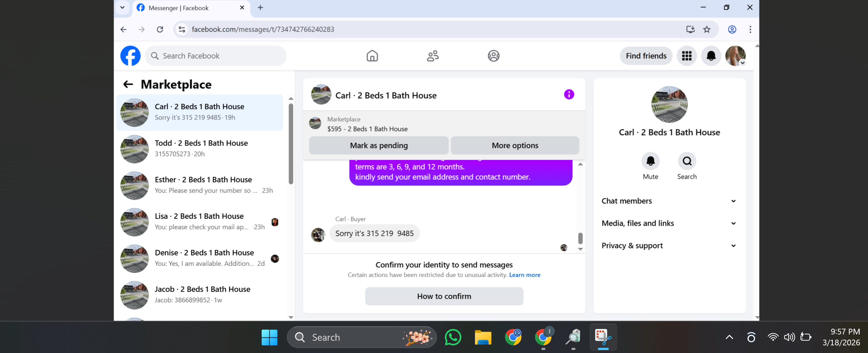Search within the conversation
The width and height of the screenshot is (868, 353).
tap(687, 161)
